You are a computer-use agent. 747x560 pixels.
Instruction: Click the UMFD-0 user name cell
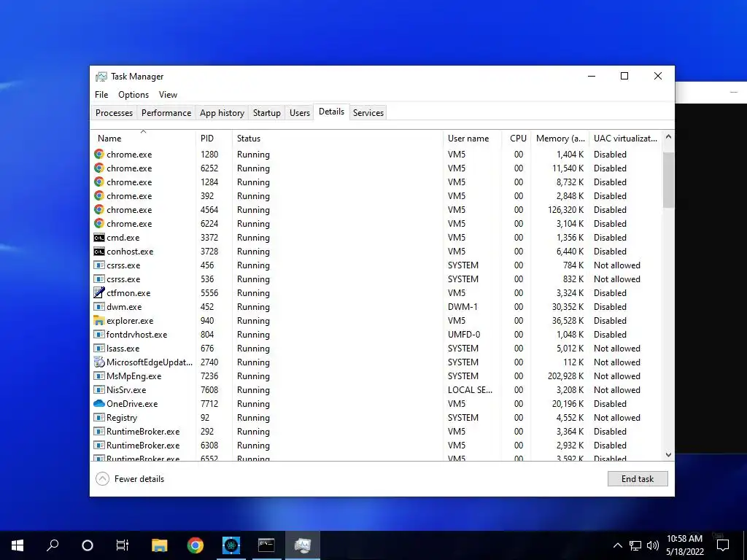[x=463, y=334]
